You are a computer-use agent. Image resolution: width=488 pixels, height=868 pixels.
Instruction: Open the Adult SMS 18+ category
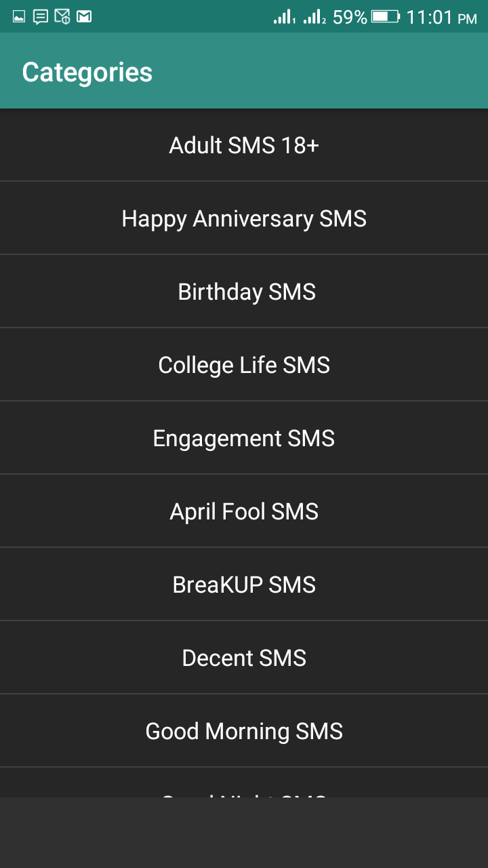pyautogui.click(x=244, y=145)
